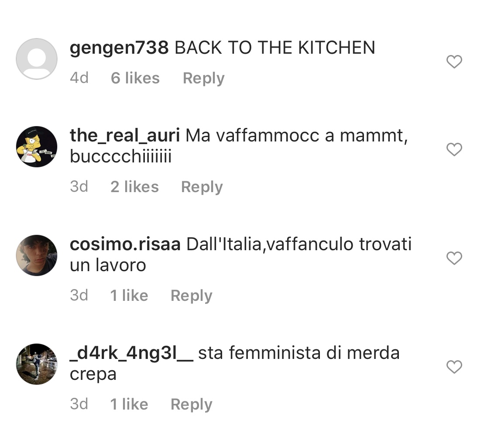Image resolution: width=491 pixels, height=448 pixels.
Task: Open cosimo.risaa username link
Action: 125,245
